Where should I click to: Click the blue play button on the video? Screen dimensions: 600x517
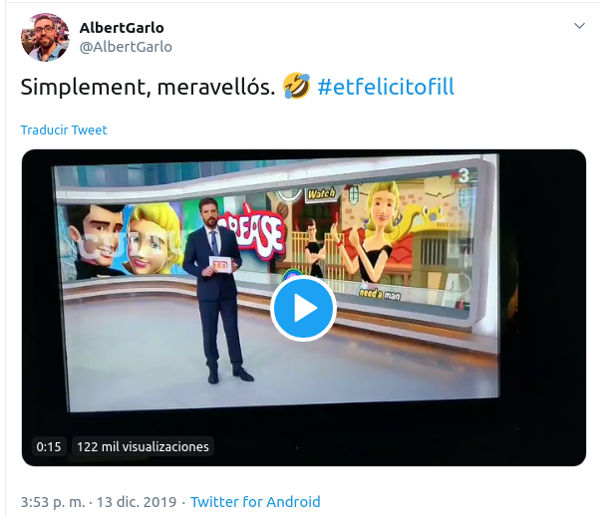click(x=303, y=308)
